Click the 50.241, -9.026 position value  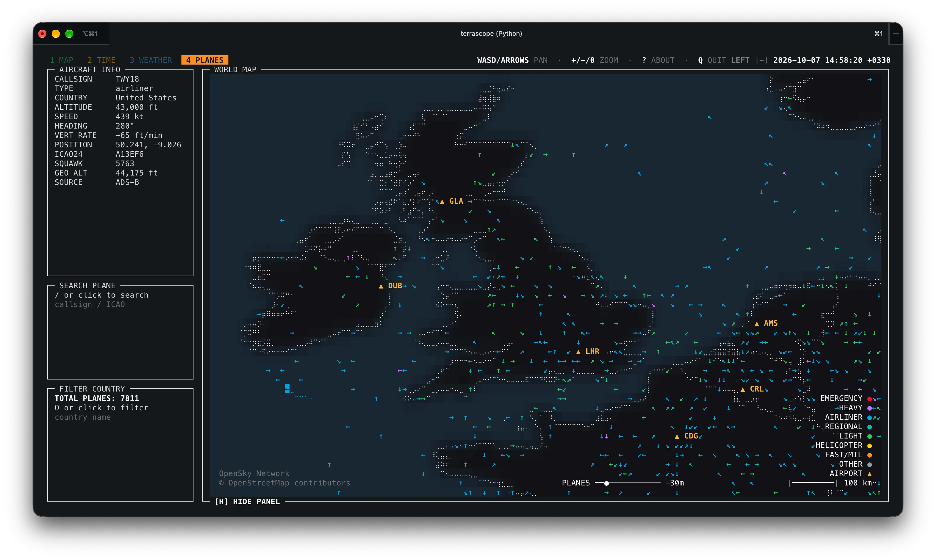tap(148, 145)
